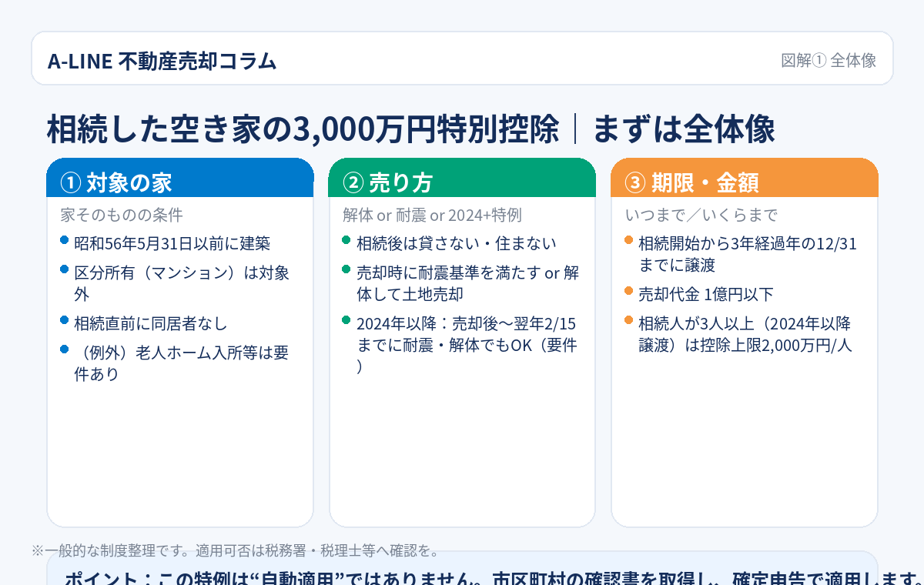Image resolution: width=924 pixels, height=585 pixels.
Task: Click green bullet beside 売却時に耐震基準を満たす
Action: (x=346, y=269)
